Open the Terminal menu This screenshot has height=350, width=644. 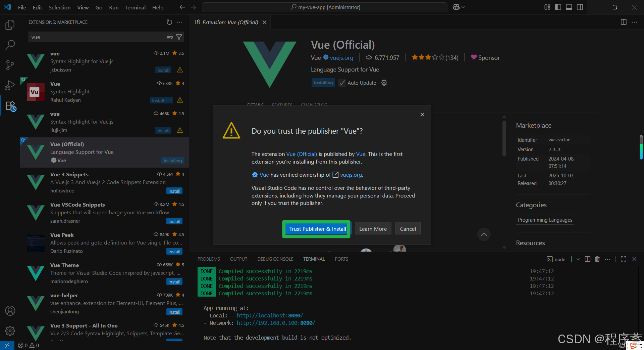click(135, 7)
